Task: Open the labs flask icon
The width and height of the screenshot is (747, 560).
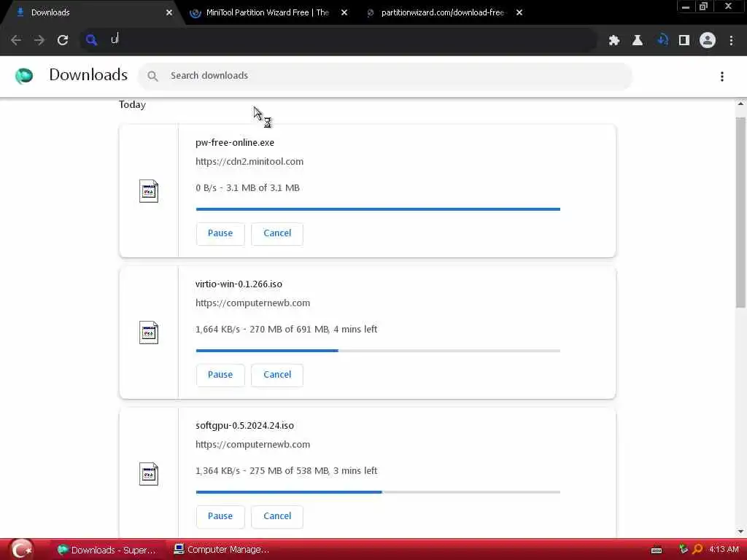Action: click(x=638, y=41)
